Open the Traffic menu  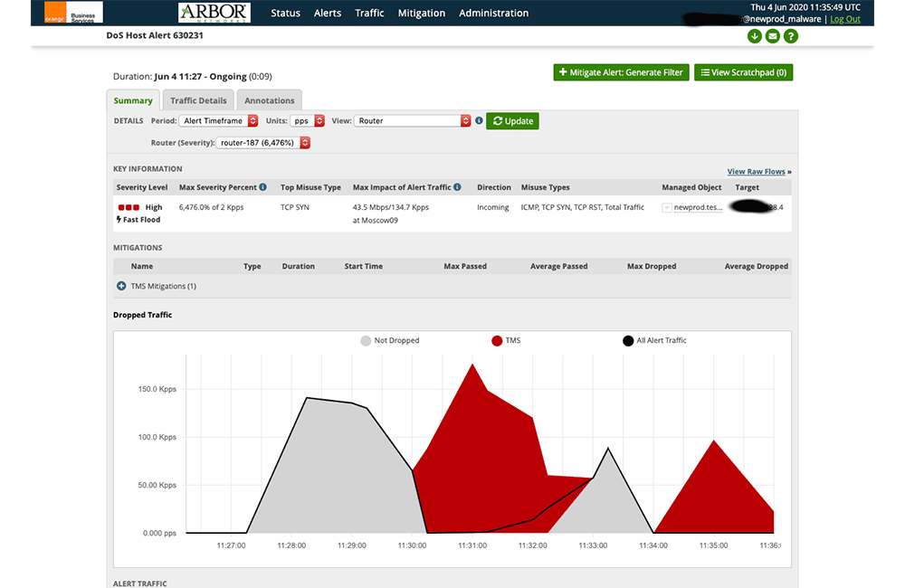coord(369,13)
